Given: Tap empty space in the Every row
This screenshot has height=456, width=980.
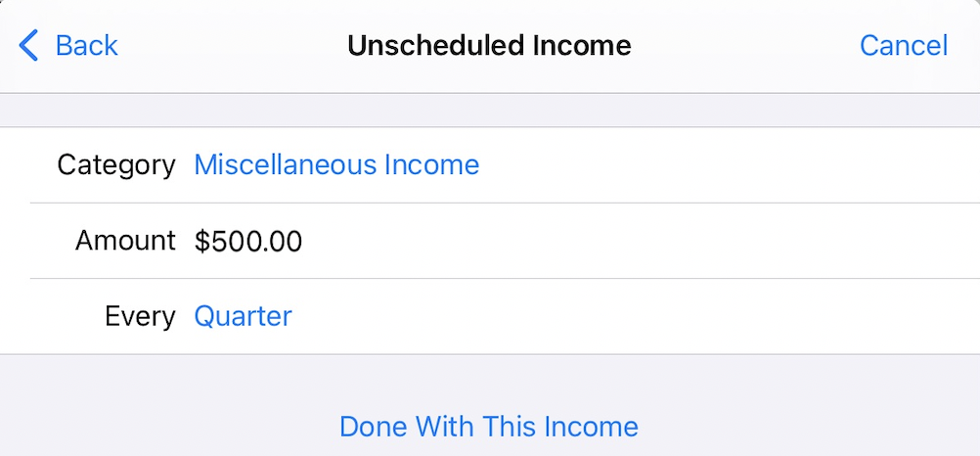Looking at the screenshot, I should click(636, 317).
